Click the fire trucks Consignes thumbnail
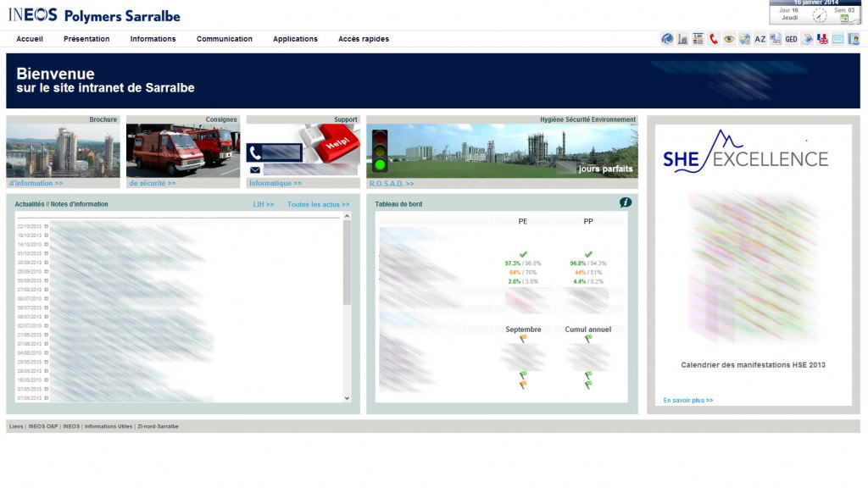Image resolution: width=868 pixels, height=493 pixels. click(x=183, y=151)
